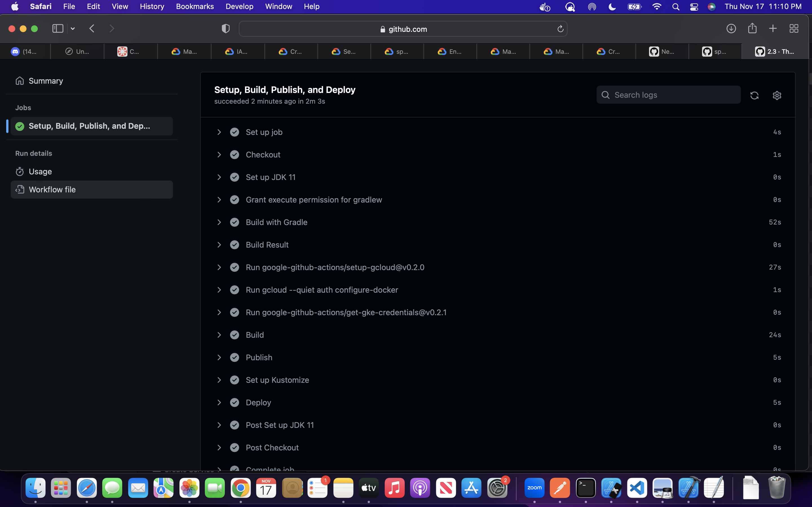Switch to the Discord tab

pyautogui.click(x=25, y=52)
